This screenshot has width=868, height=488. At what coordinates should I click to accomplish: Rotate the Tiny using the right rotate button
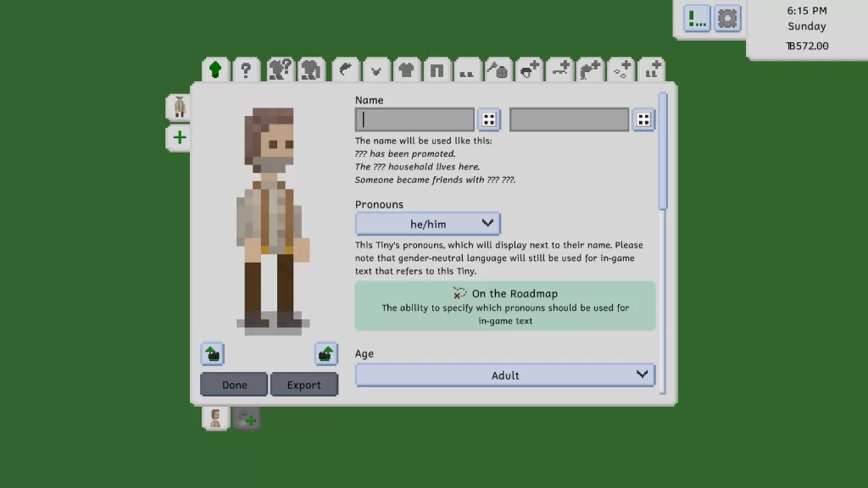coord(325,354)
